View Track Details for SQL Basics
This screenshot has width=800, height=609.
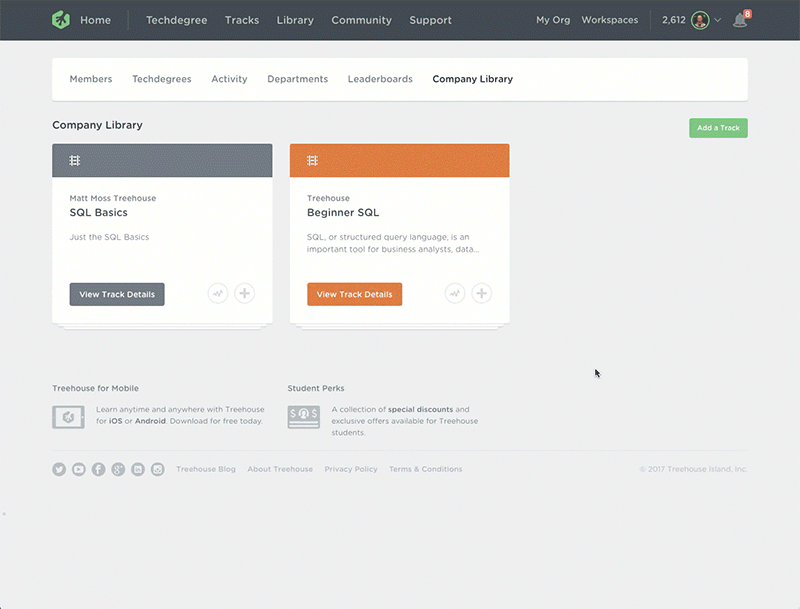click(x=117, y=294)
